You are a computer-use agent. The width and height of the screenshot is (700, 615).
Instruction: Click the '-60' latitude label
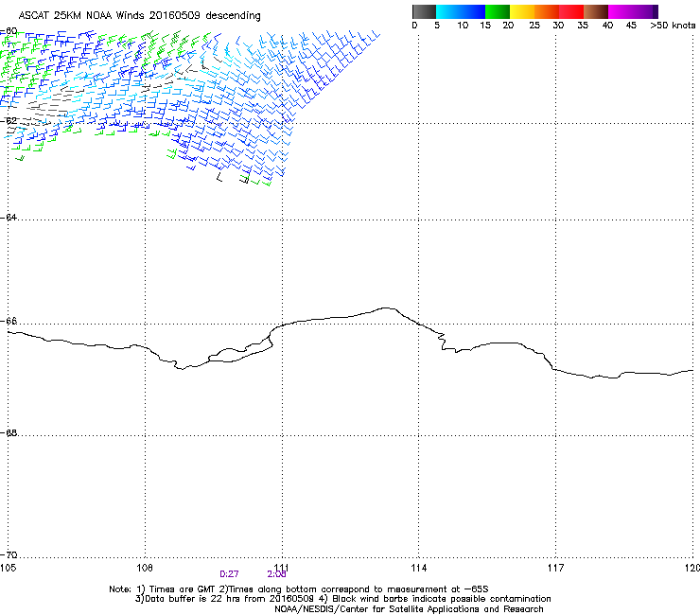click(9, 31)
